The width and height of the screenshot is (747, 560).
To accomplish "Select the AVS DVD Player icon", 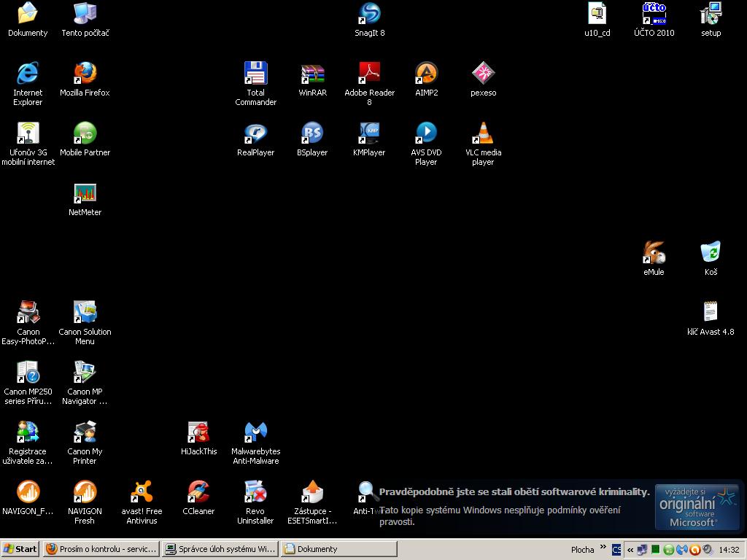I will point(426,133).
